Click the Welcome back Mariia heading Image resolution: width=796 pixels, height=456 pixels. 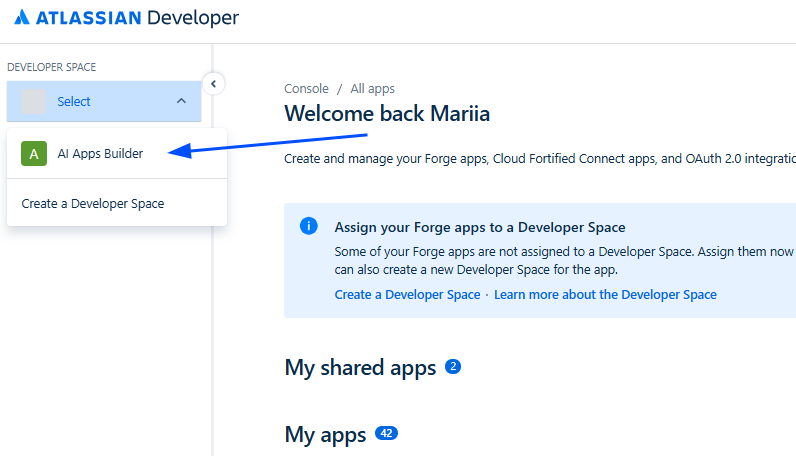pyautogui.click(x=387, y=113)
